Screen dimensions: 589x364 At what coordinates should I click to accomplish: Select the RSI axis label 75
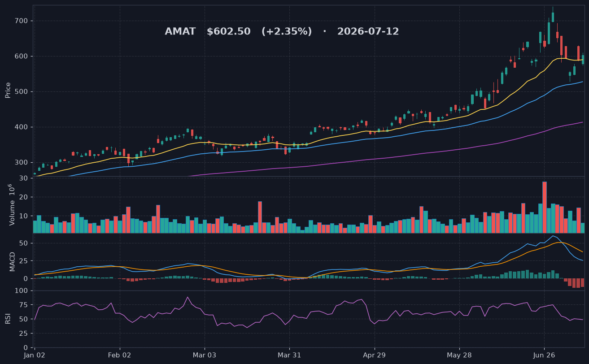pyautogui.click(x=24, y=305)
